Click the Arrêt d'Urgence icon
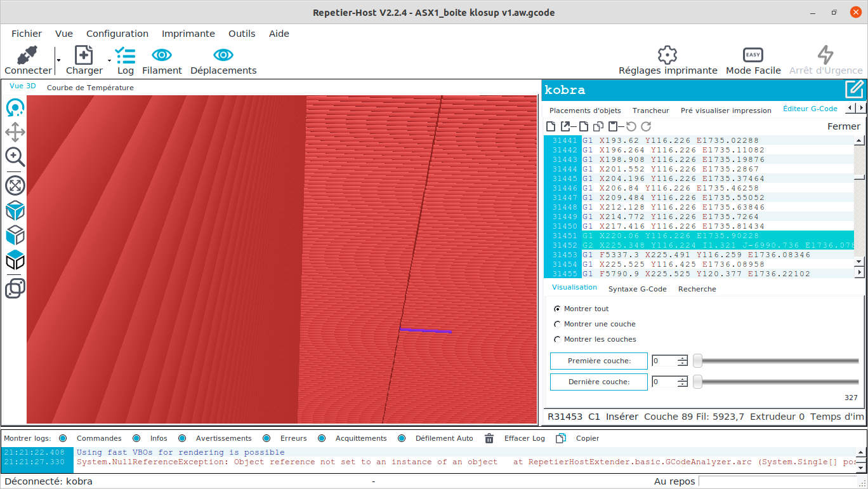The image size is (868, 489). click(x=825, y=55)
